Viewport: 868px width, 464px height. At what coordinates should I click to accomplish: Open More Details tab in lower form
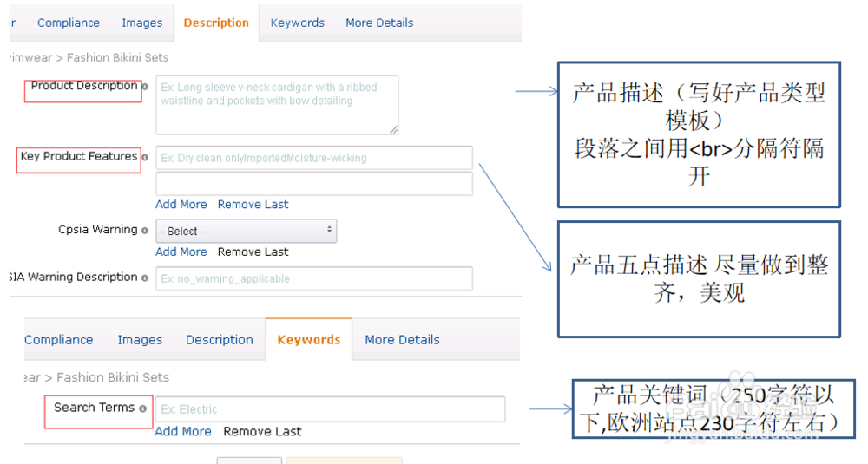(403, 340)
